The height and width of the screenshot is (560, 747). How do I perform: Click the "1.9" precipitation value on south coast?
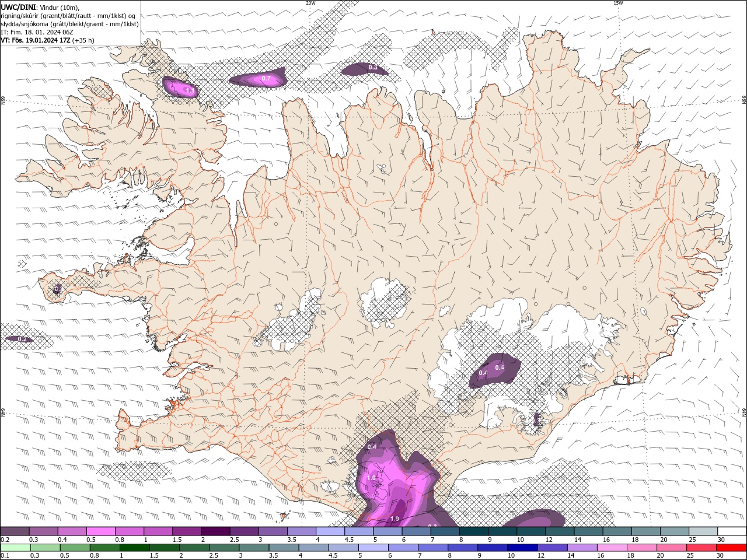coord(395,519)
